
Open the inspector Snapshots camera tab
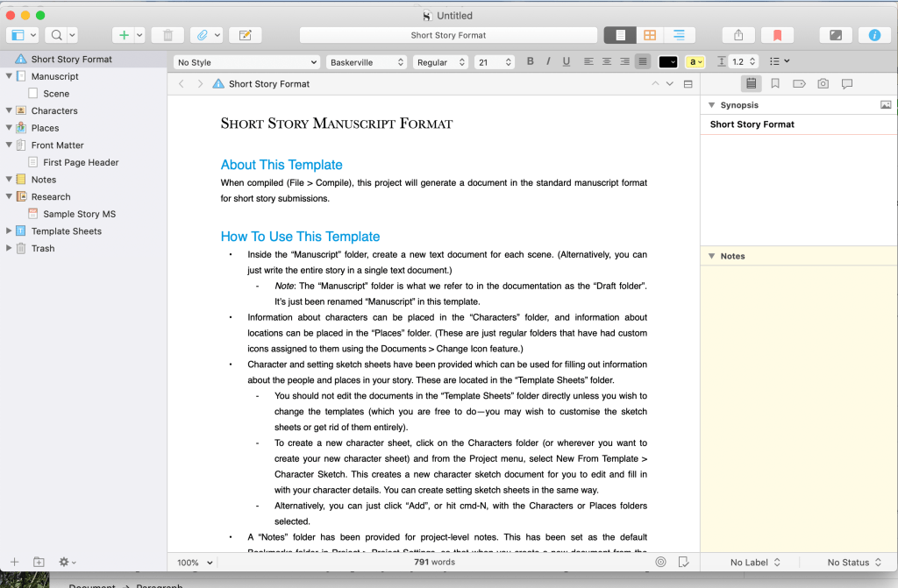tap(823, 83)
